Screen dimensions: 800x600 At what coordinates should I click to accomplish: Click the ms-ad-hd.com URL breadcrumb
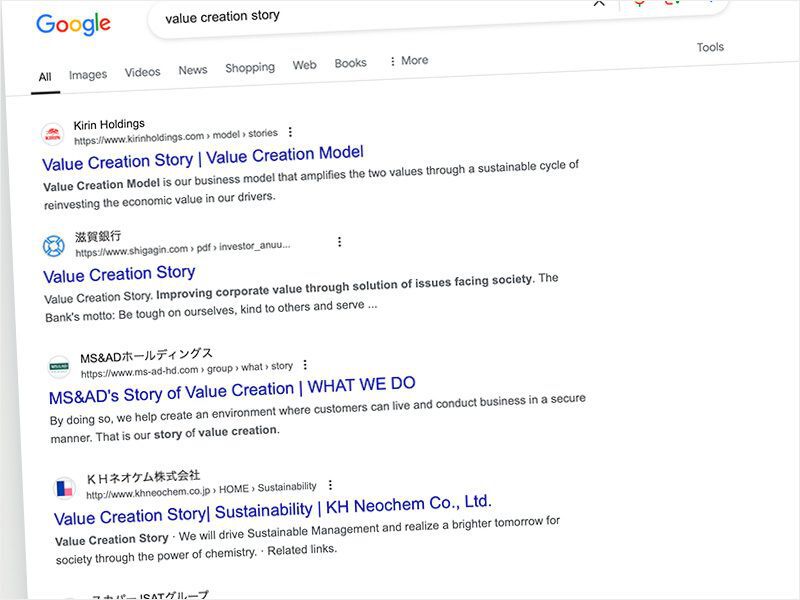(x=187, y=370)
